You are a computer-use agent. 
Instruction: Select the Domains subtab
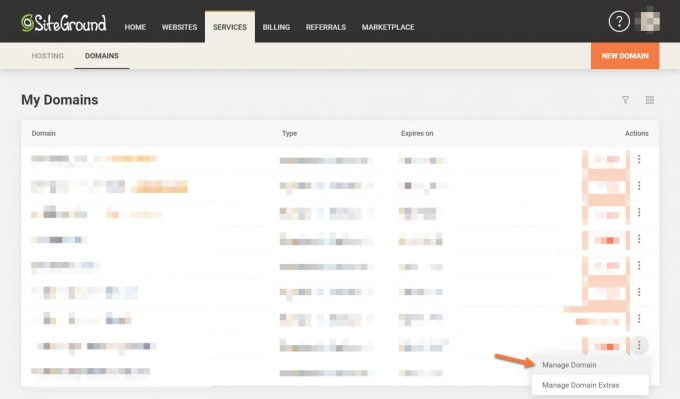(x=101, y=56)
